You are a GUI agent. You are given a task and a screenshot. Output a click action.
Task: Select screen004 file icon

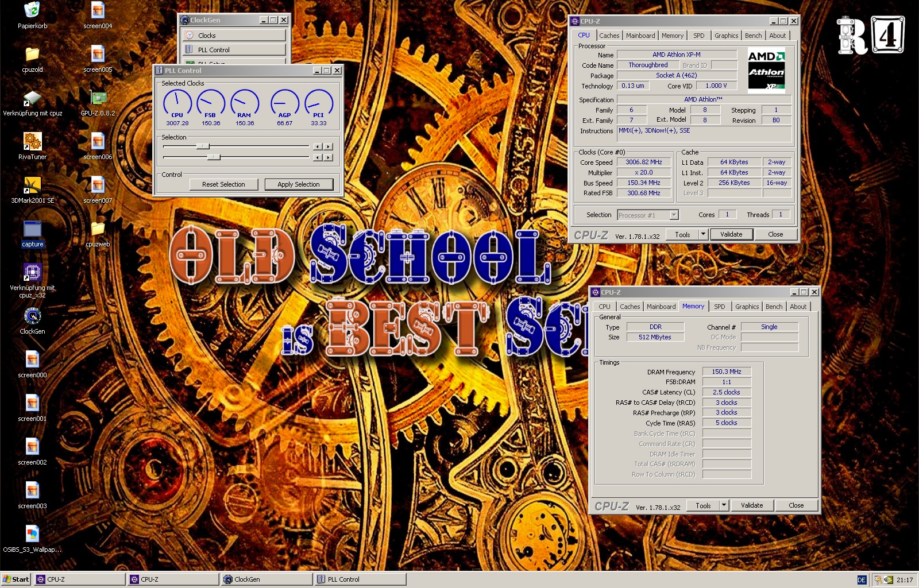point(98,10)
